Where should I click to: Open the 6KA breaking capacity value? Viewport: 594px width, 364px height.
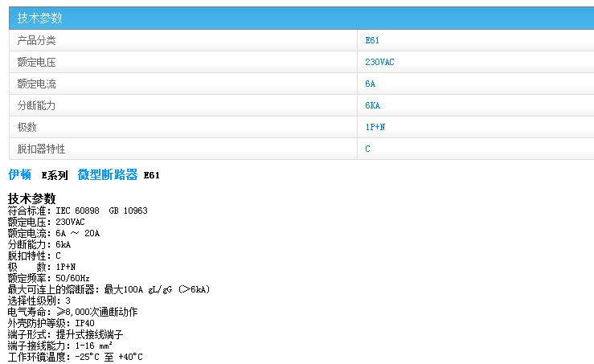tap(372, 105)
